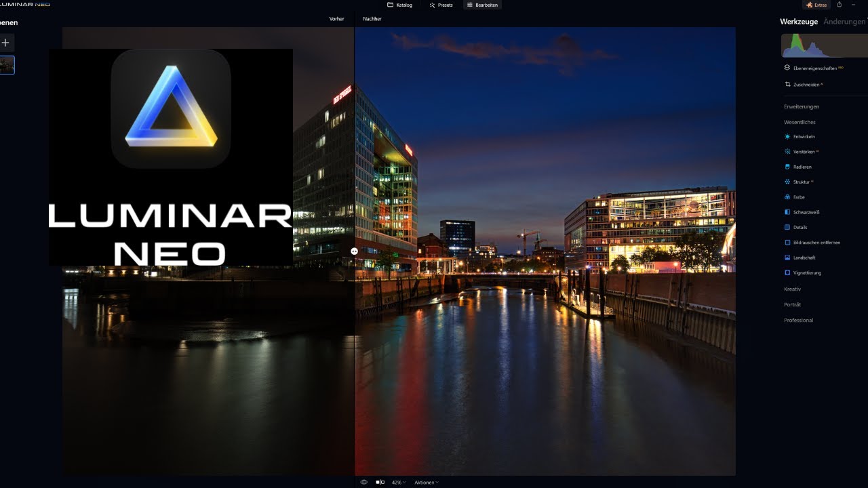The width and height of the screenshot is (868, 488).
Task: Select the image layer thumbnail
Action: click(x=7, y=65)
